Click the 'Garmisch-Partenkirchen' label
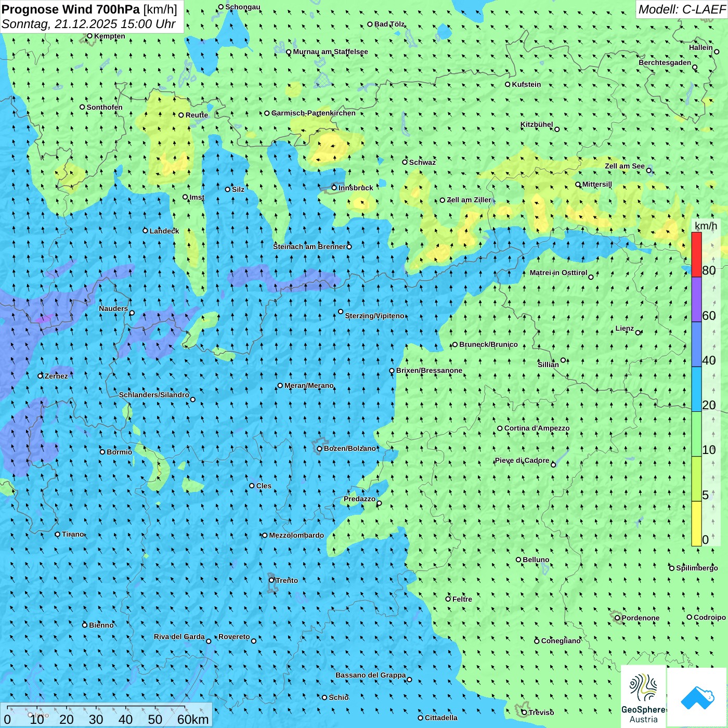Viewport: 728px width, 728px height. point(314,113)
